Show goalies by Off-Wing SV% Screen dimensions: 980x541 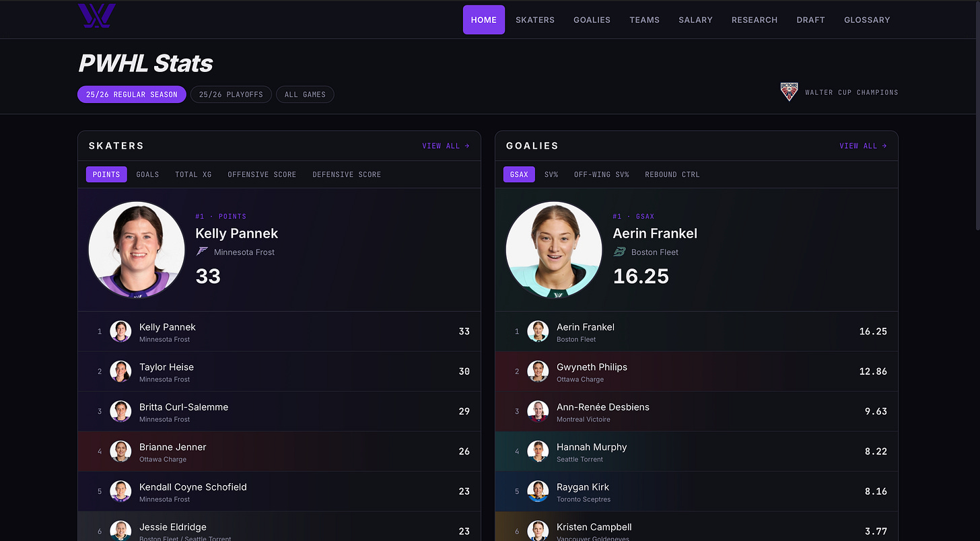[602, 174]
